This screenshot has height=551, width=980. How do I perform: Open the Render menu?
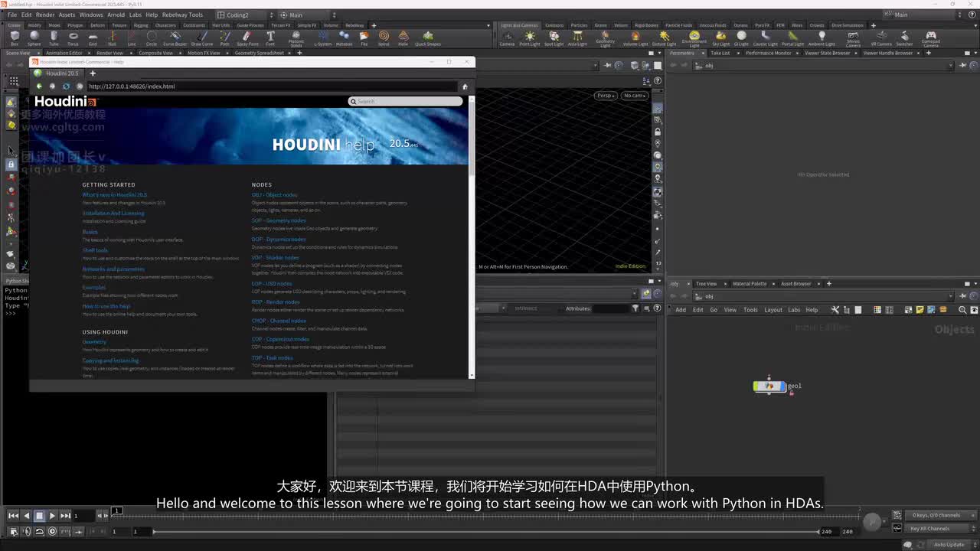(45, 15)
